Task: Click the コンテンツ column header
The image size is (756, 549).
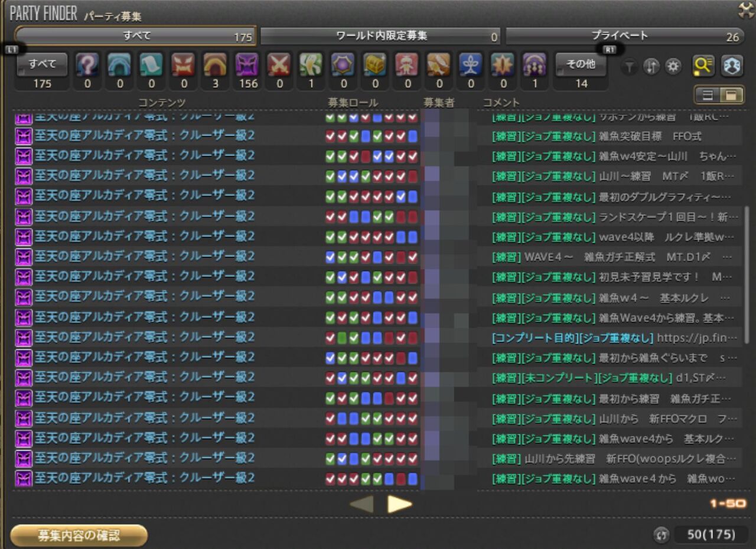Action: pyautogui.click(x=162, y=103)
